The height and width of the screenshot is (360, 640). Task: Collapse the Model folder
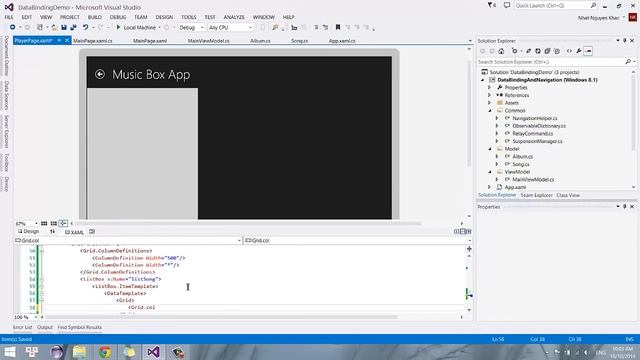click(490, 149)
